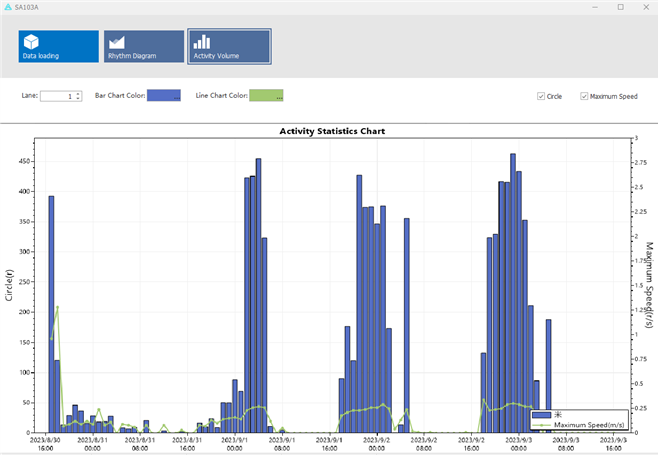
Task: Switch to the Rhythm Diagram tab
Action: [x=144, y=46]
